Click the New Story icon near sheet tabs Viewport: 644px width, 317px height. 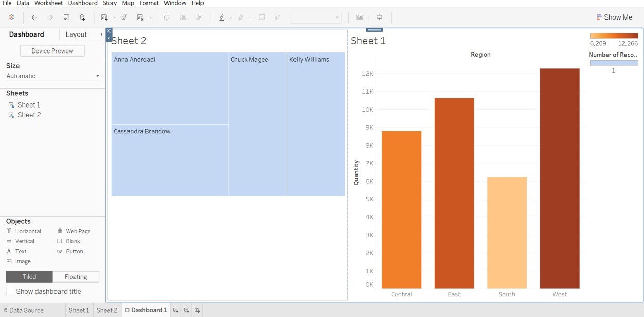click(x=197, y=310)
